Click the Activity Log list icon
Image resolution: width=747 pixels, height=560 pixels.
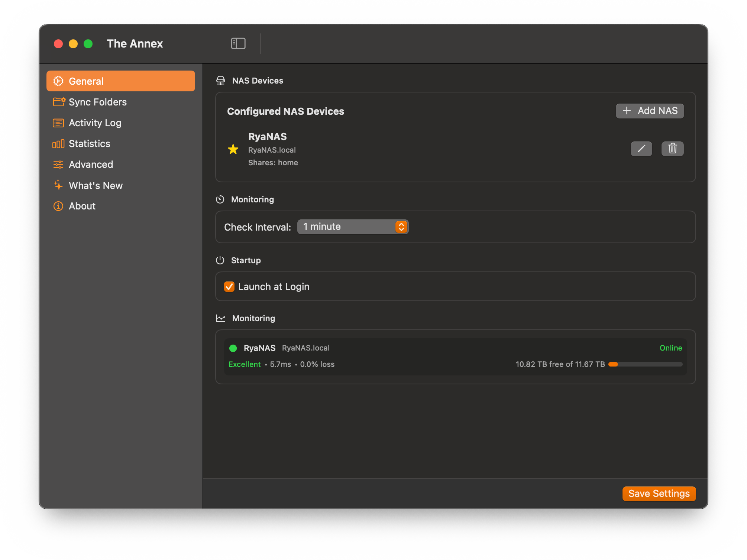[58, 123]
